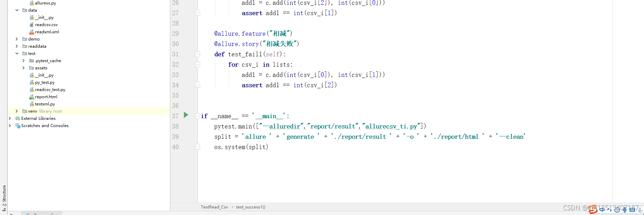
Task: Click the fold end marker at line 34
Action: (197, 85)
